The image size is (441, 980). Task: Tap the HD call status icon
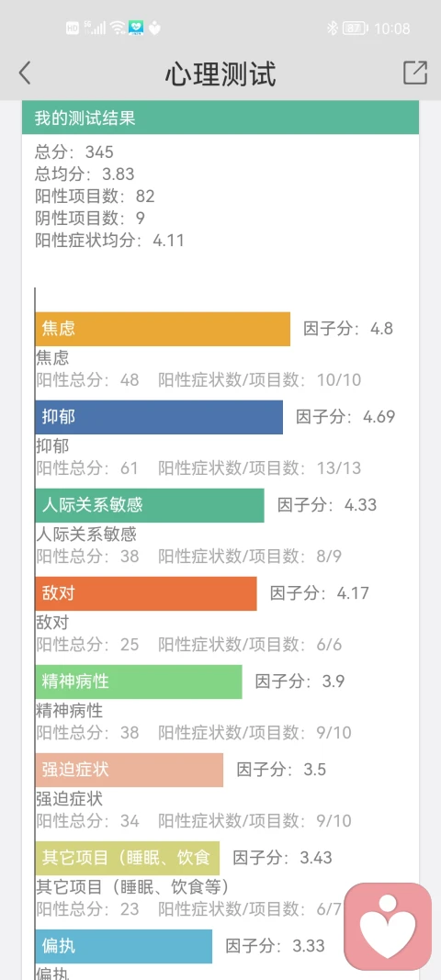coord(73,28)
